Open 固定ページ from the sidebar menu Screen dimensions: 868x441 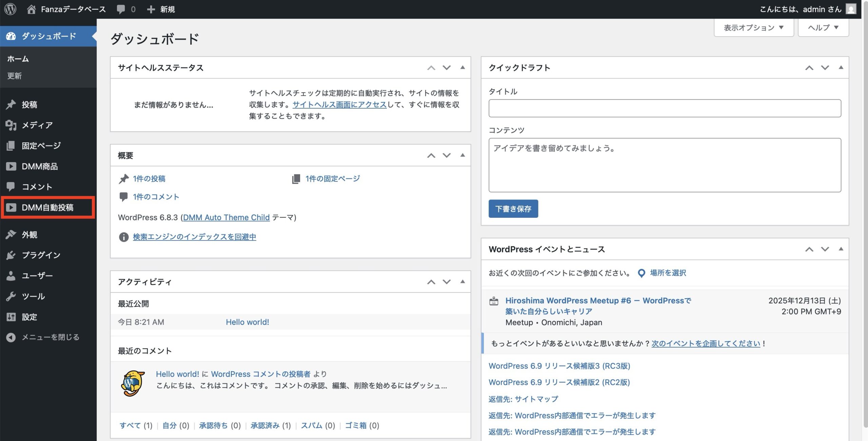[41, 145]
